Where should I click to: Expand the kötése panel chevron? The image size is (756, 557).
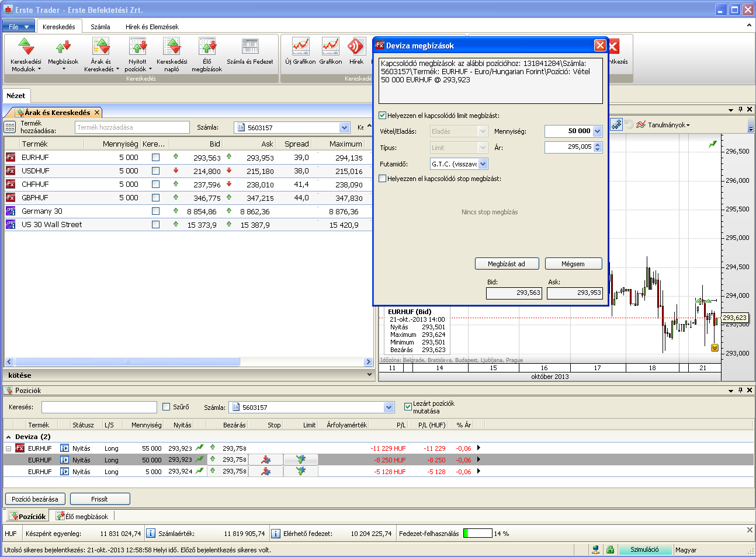point(369,375)
